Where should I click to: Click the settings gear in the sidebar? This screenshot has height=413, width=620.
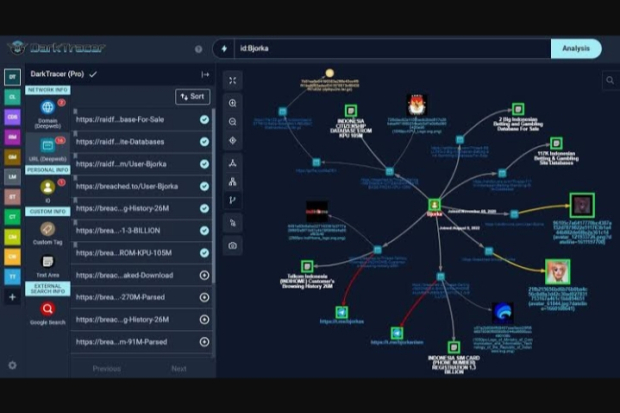point(12,365)
